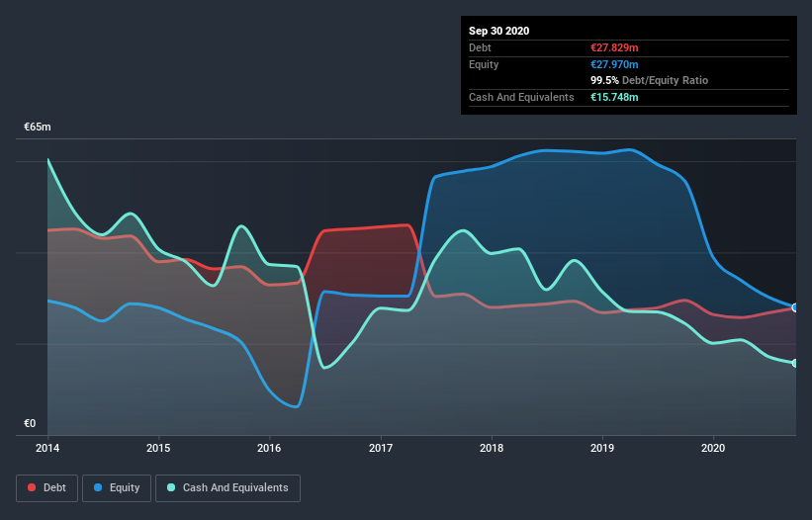Click the tooltip's Cash And Equivalents label
This screenshot has width=812, height=520.
point(521,97)
